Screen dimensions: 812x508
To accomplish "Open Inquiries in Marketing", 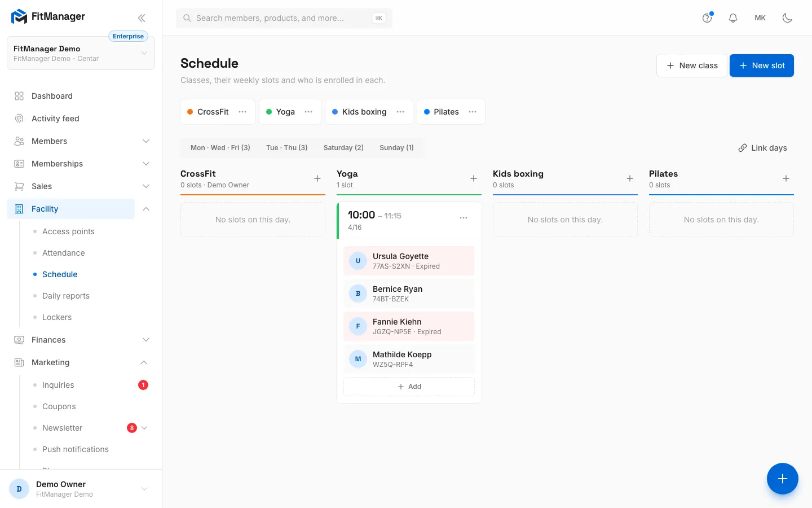I will 58,385.
